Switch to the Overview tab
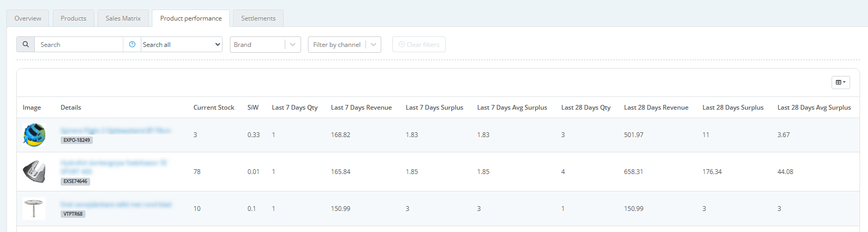Screen dimensions: 868x232 point(28,18)
